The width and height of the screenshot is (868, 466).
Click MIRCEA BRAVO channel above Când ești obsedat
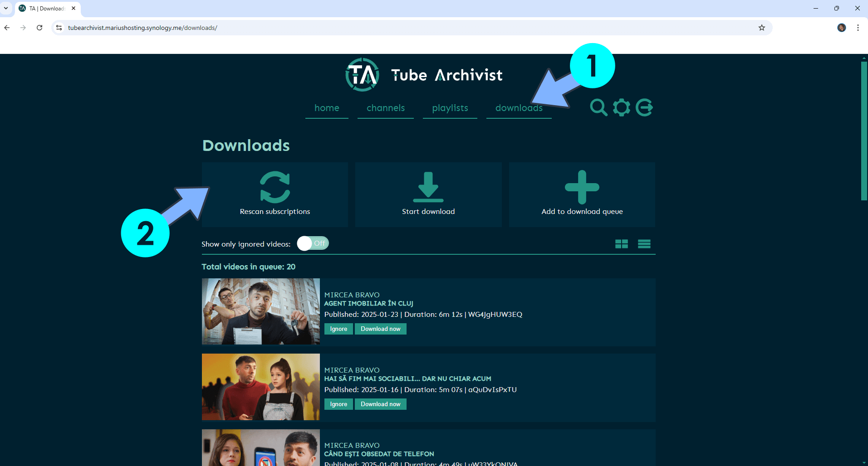coord(352,446)
